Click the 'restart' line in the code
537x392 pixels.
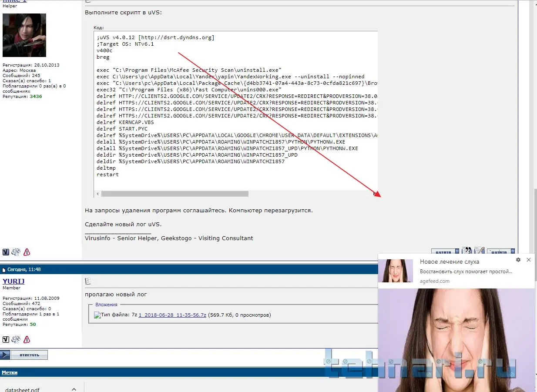pos(107,174)
